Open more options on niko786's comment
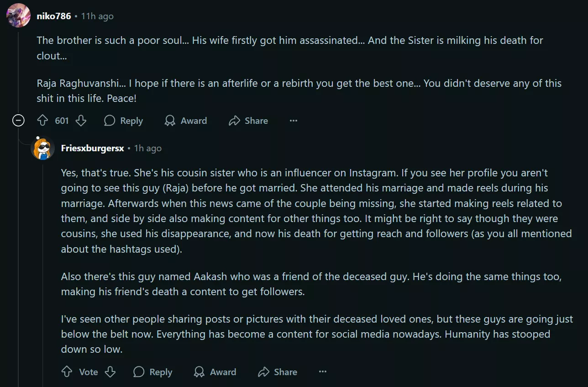 point(294,121)
